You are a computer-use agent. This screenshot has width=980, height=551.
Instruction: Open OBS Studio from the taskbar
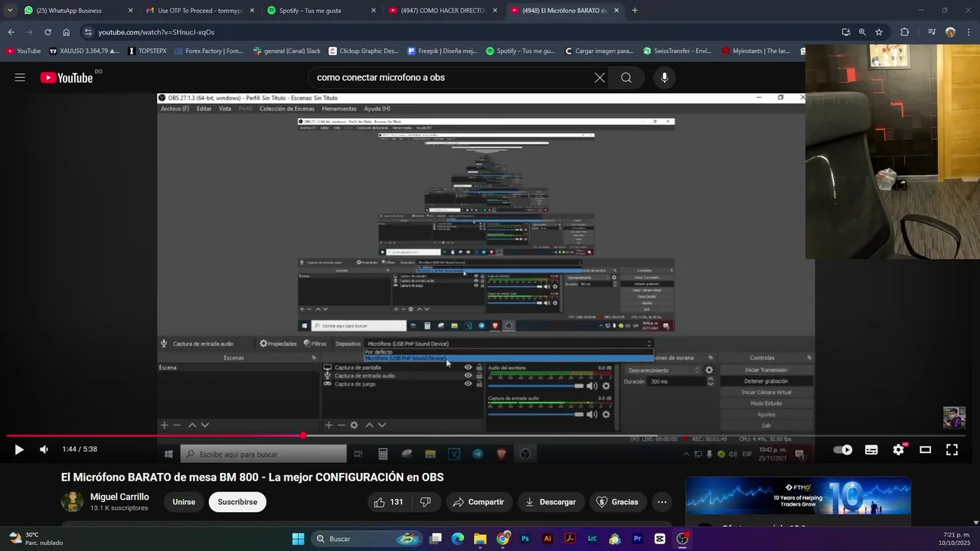[x=682, y=539]
